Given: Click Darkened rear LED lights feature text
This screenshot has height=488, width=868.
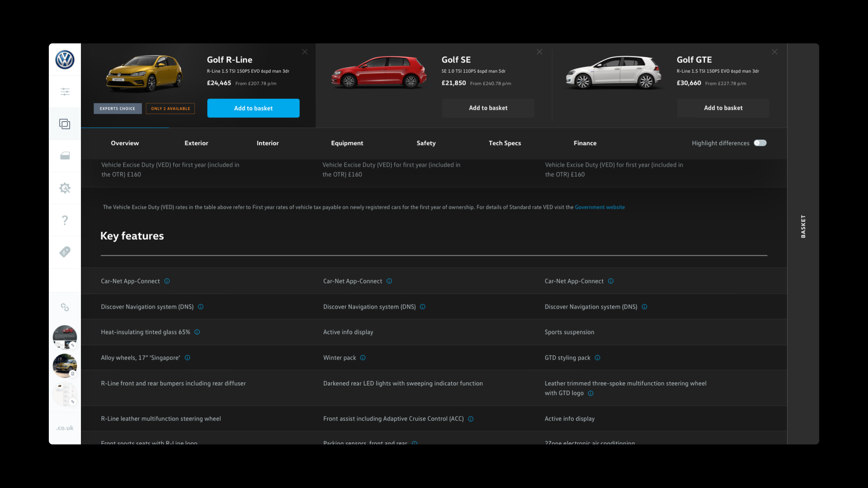Looking at the screenshot, I should (403, 384).
